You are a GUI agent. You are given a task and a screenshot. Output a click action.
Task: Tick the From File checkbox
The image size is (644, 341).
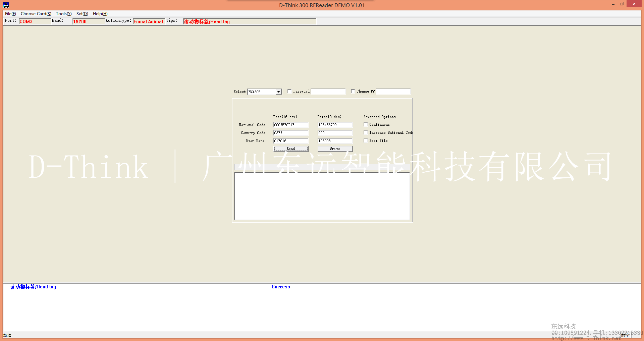point(366,140)
